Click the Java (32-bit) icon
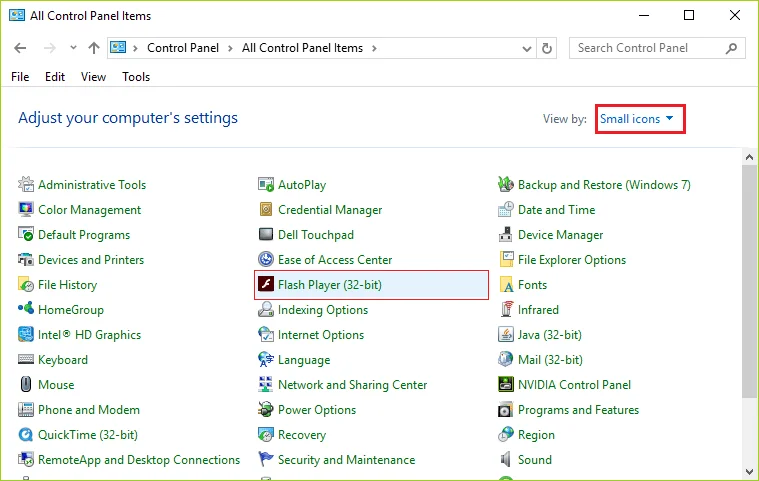This screenshot has width=759, height=481. (x=506, y=334)
